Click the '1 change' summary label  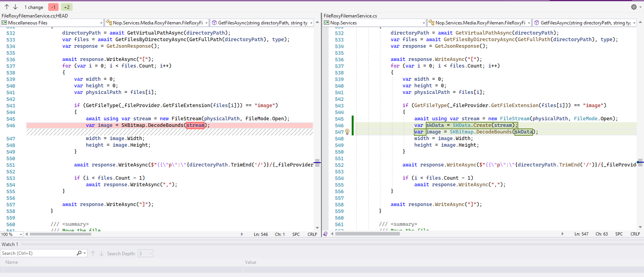click(x=34, y=7)
